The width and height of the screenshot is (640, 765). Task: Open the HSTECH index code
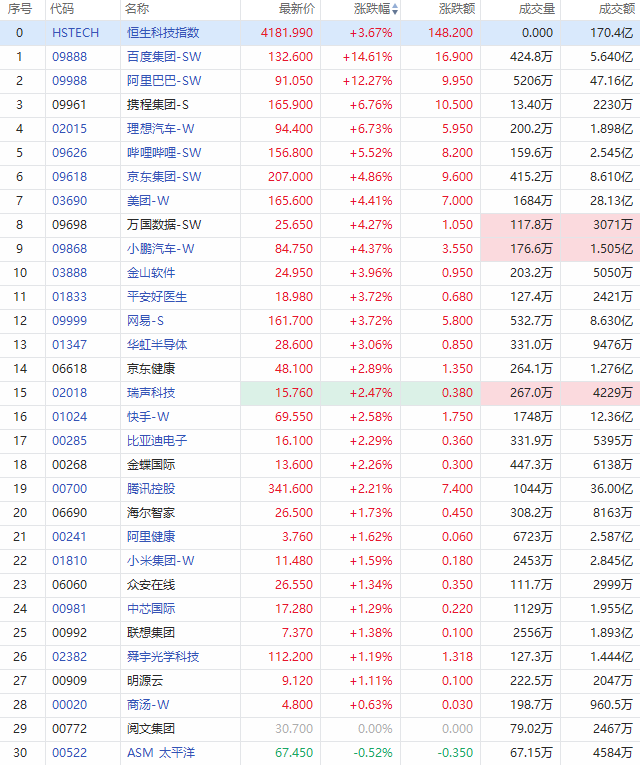(76, 33)
